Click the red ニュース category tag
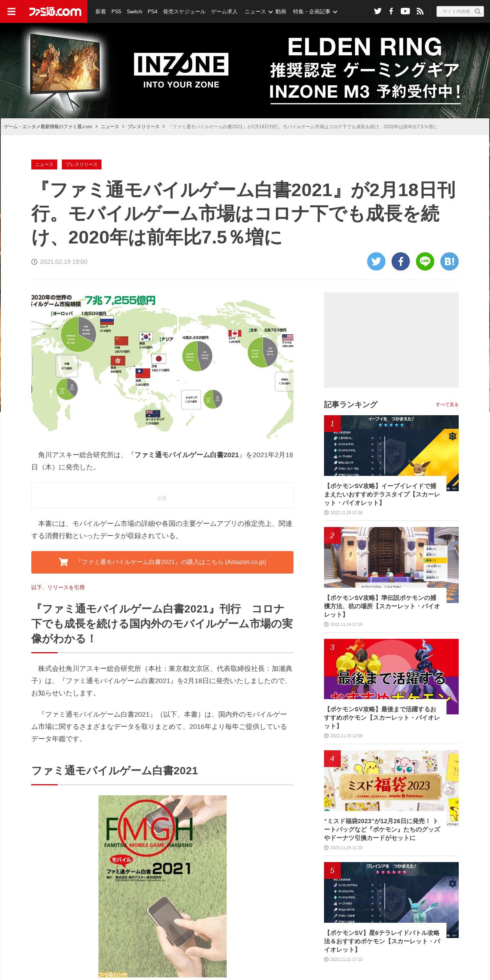490x980 pixels. (44, 164)
